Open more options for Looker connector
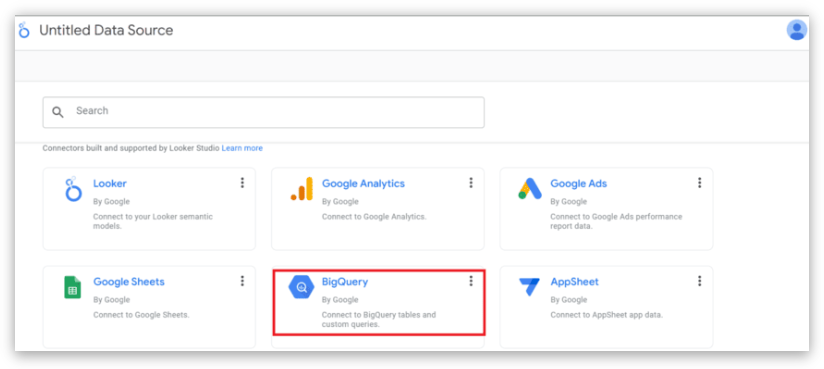The height and width of the screenshot is (369, 824). click(x=242, y=182)
